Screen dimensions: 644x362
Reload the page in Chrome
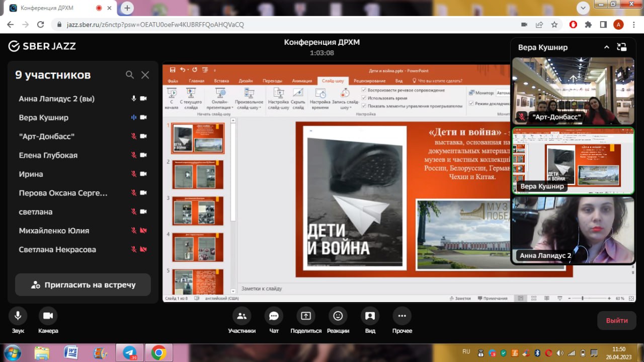(41, 24)
